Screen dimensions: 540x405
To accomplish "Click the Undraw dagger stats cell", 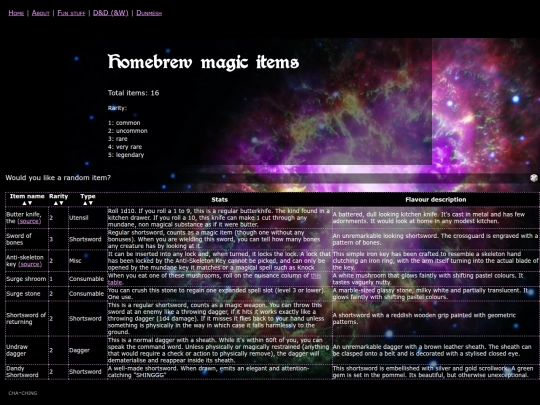I will 220,350.
